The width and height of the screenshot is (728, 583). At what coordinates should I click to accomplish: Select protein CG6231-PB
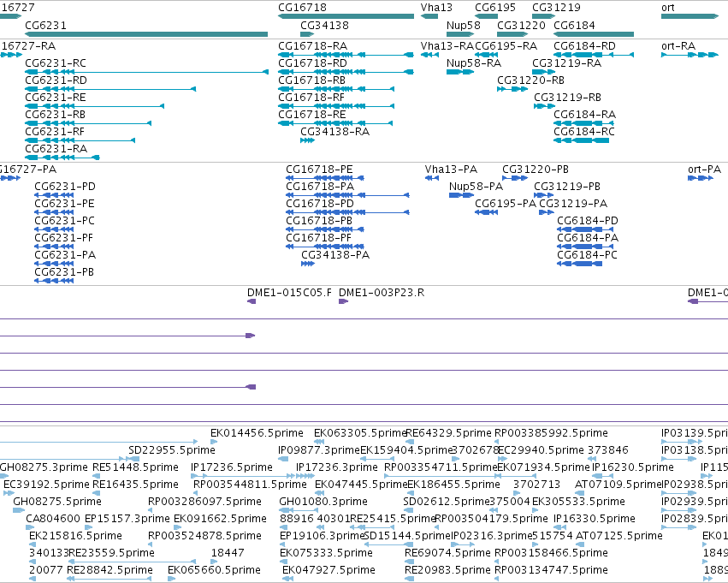(54, 281)
